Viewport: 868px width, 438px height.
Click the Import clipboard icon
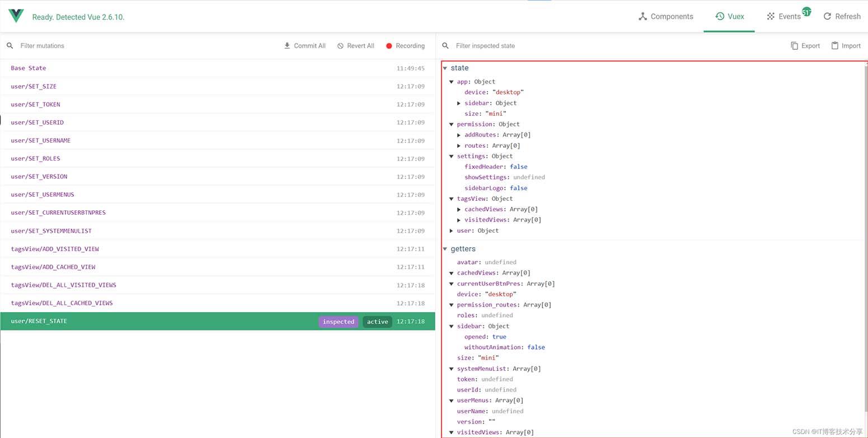834,46
